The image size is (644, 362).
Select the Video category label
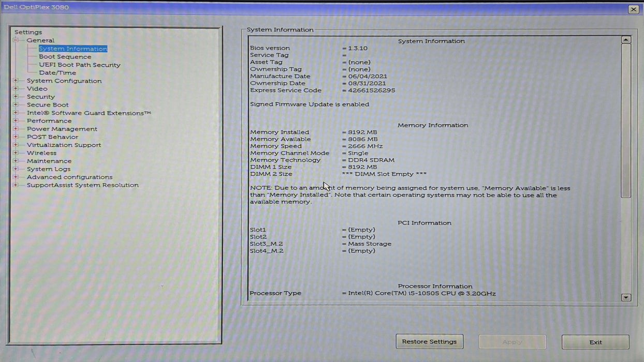click(x=37, y=89)
